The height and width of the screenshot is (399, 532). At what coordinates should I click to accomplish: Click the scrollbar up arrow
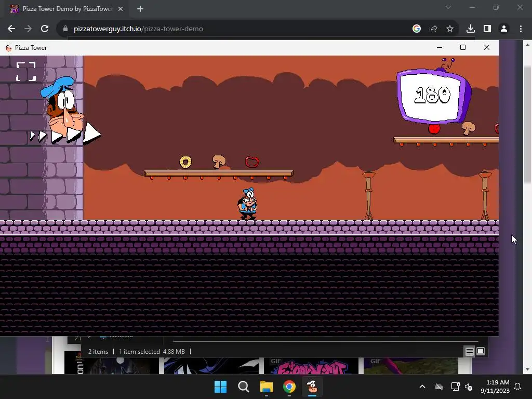click(x=527, y=45)
